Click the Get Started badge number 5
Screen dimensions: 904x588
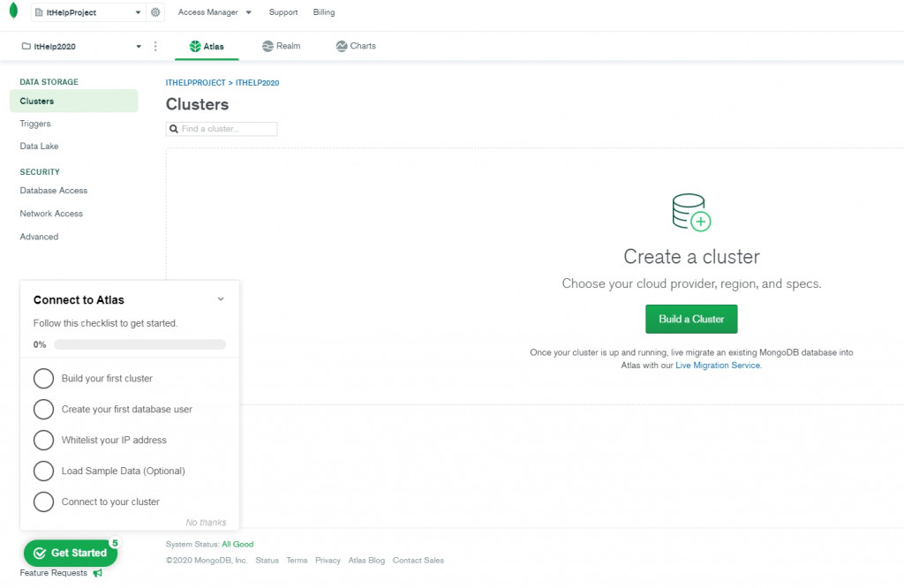click(x=115, y=543)
